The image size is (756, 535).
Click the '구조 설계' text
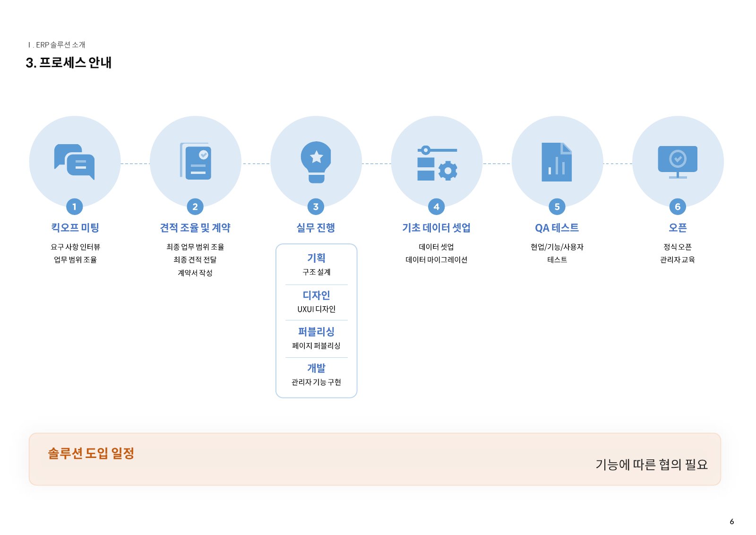[316, 272]
